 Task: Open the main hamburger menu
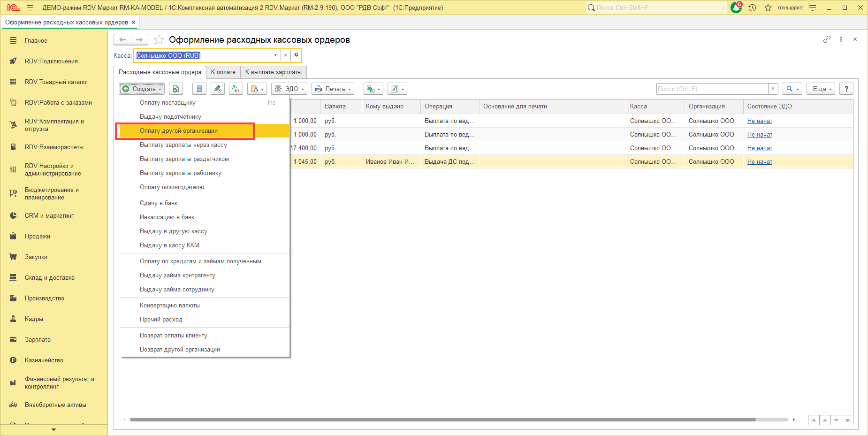click(30, 8)
